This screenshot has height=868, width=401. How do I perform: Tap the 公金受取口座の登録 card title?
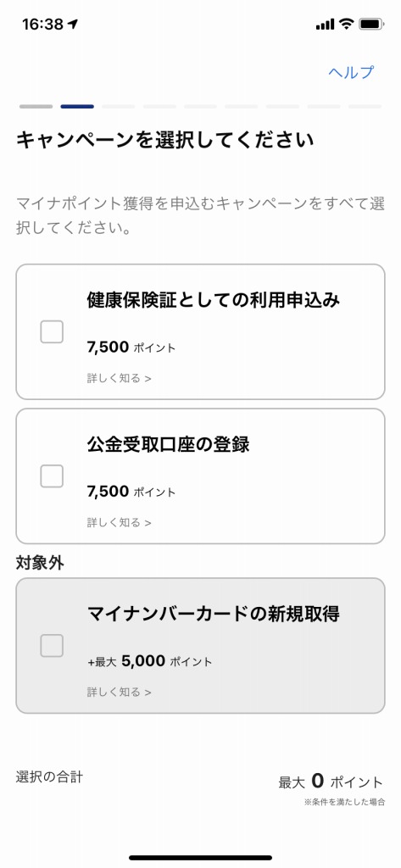[168, 444]
